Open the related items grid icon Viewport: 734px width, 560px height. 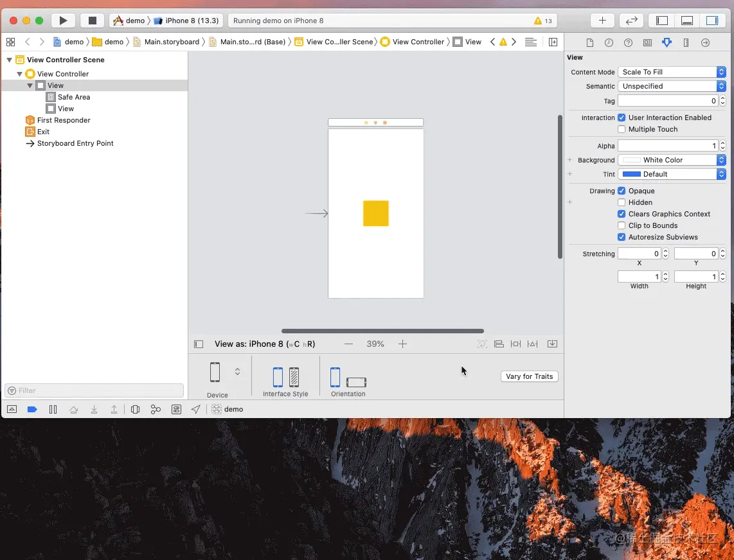[10, 42]
